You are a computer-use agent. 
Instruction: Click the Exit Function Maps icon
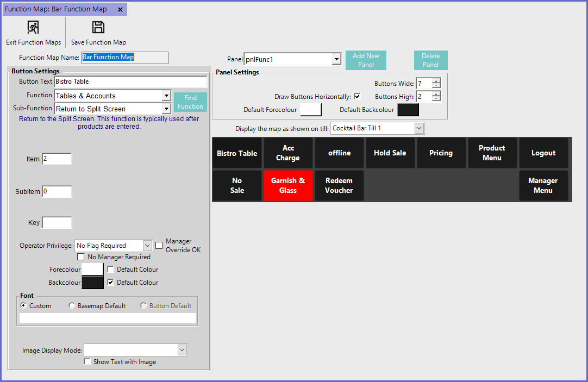[33, 26]
